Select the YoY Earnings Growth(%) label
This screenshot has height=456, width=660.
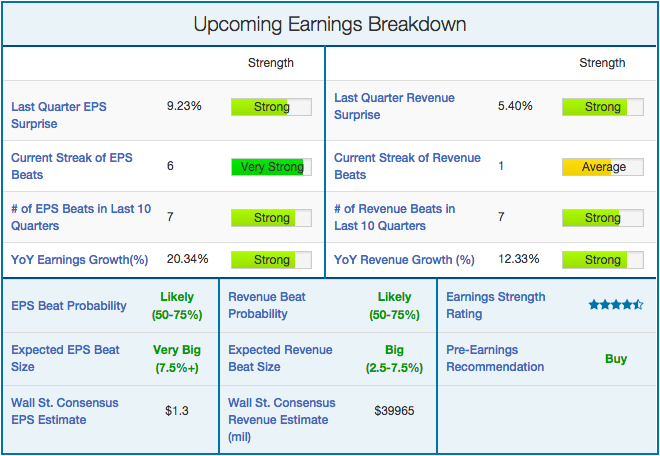coord(79,260)
